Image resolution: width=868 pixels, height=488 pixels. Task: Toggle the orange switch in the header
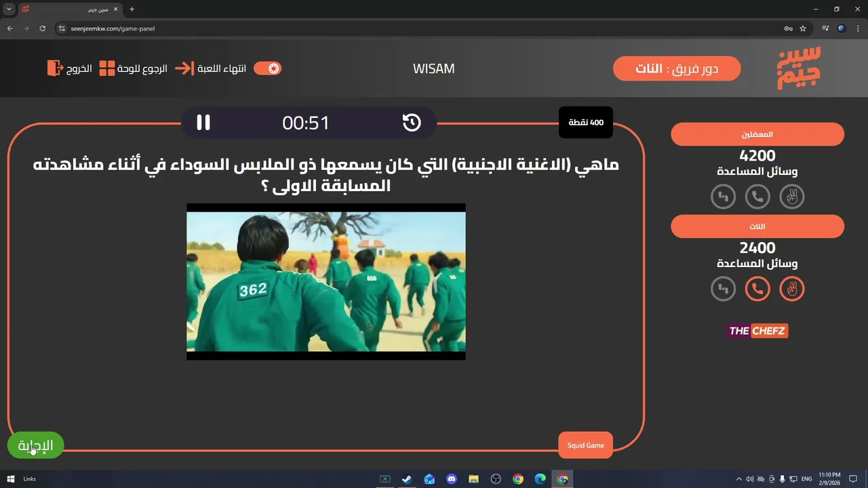coord(267,68)
